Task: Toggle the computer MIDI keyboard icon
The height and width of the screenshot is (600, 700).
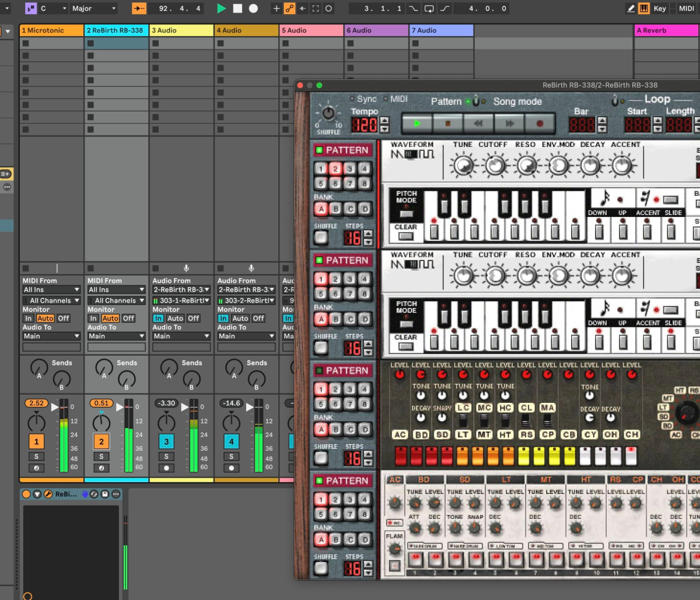Action: click(644, 9)
